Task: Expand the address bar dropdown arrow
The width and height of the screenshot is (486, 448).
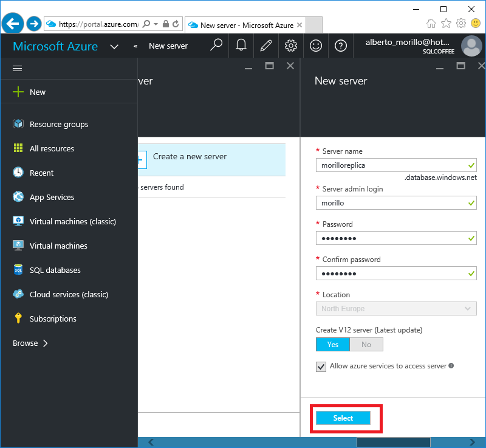Action: 156,24
